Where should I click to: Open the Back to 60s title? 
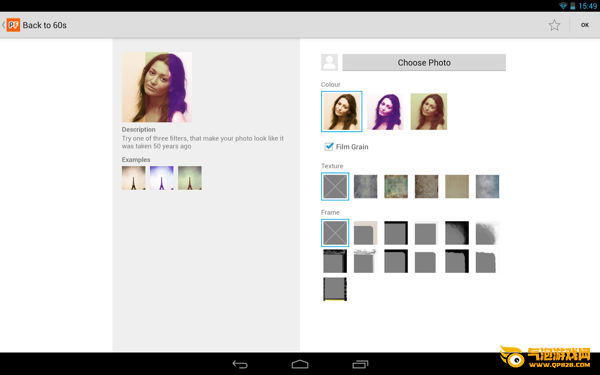(x=44, y=25)
